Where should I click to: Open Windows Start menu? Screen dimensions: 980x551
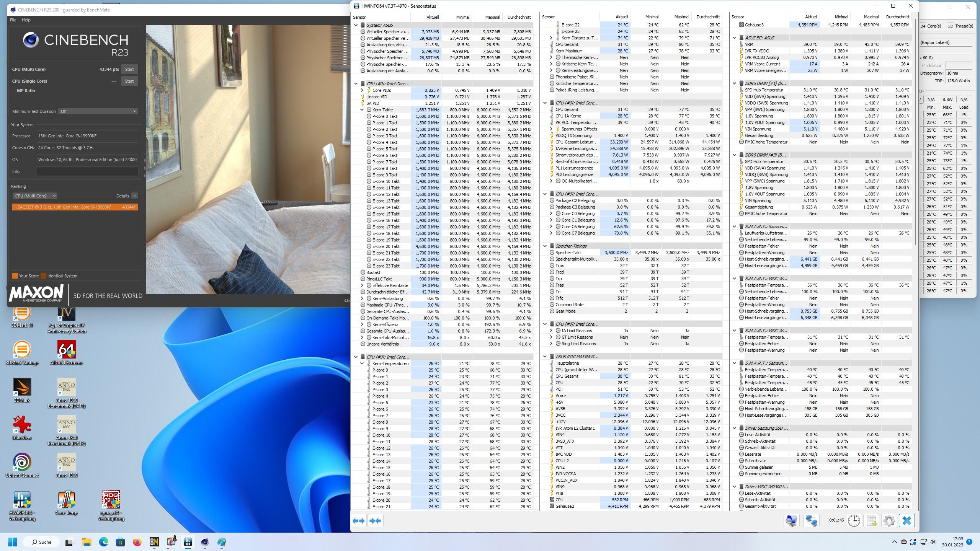tap(12, 542)
